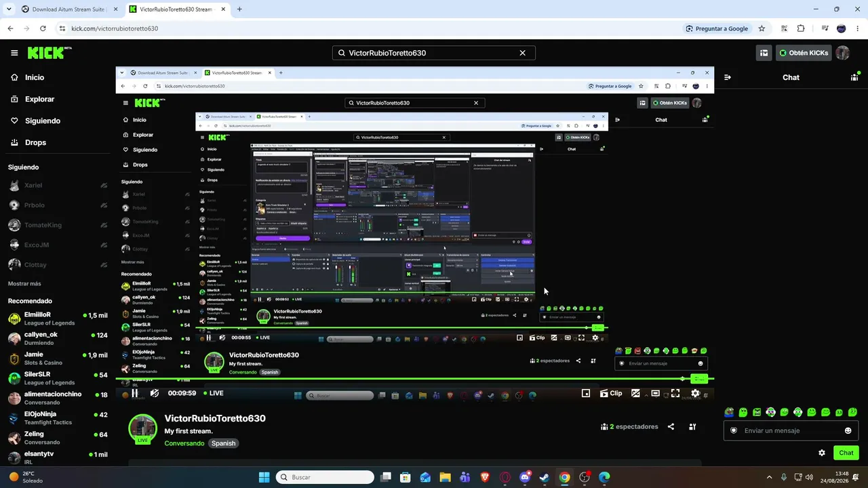Open recommended channel alimentacionchino
Image resolution: width=868 pixels, height=488 pixels.
click(x=58, y=398)
